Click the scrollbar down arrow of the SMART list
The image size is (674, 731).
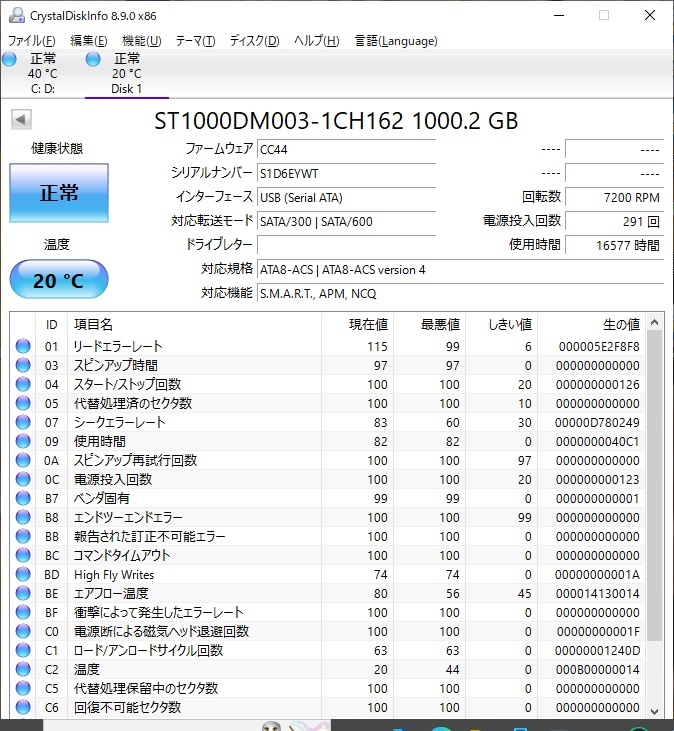654,711
